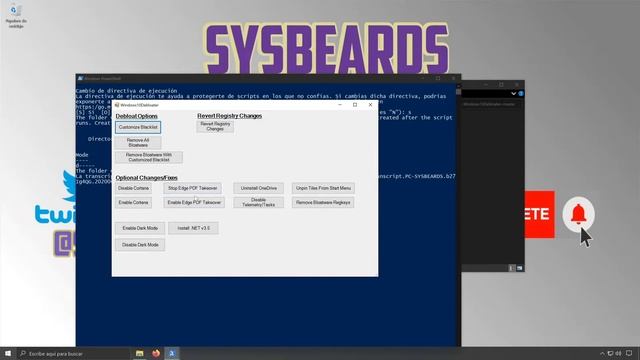The image size is (640, 360).
Task: Click Unpin Tiles From Start Menu
Action: (323, 188)
